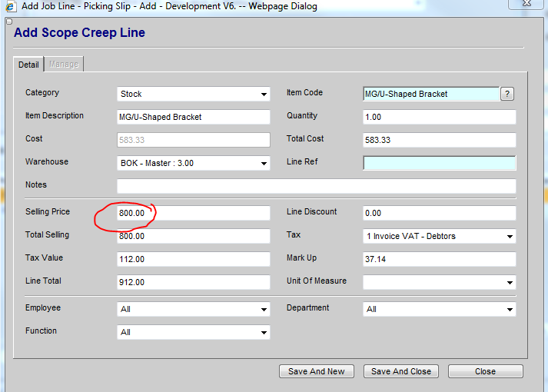Click into the Selling Price field
Screen dimensions: 548x392
coord(193,213)
